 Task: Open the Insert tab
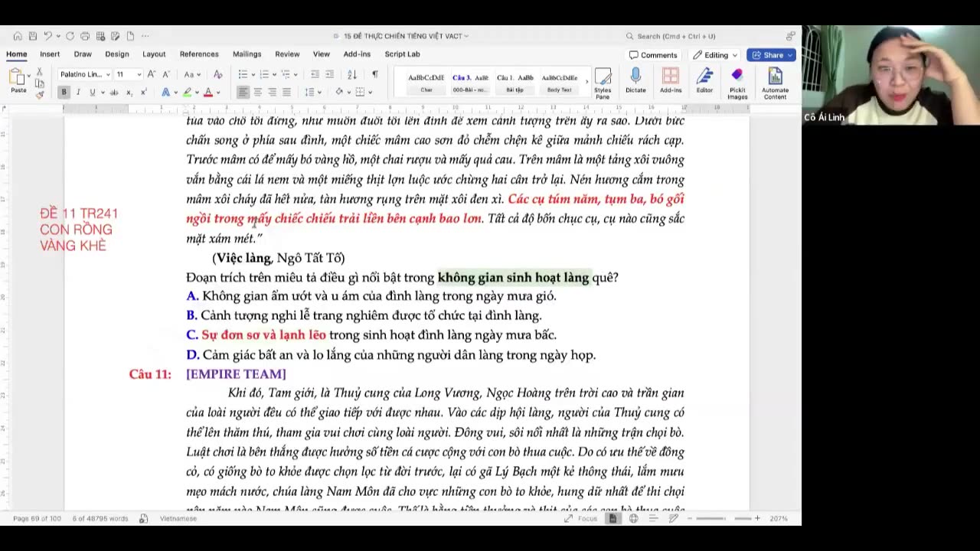50,54
